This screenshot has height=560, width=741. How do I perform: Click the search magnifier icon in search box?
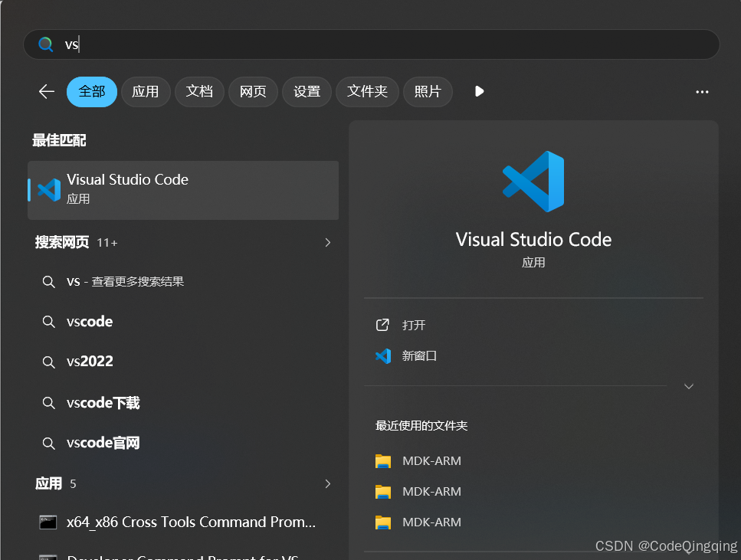pos(45,44)
